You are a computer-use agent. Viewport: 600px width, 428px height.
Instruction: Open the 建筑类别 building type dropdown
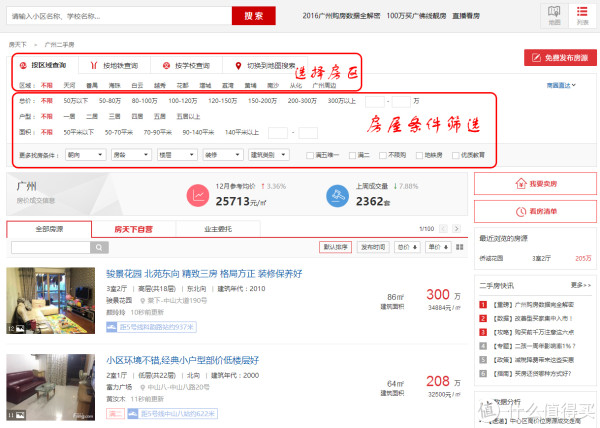[269, 155]
